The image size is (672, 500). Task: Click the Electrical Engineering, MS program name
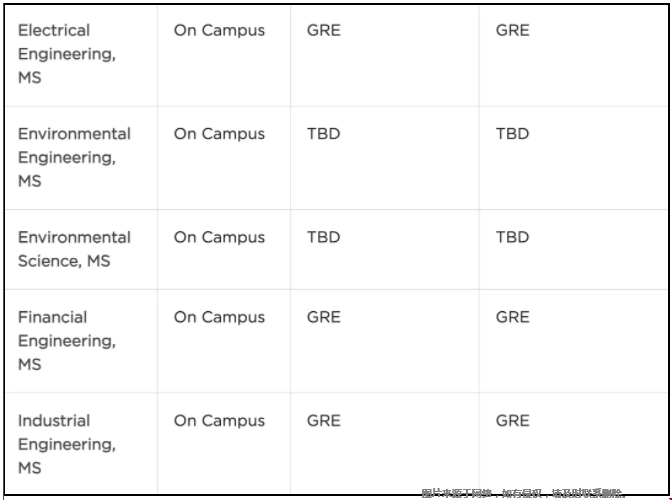pyautogui.click(x=67, y=54)
